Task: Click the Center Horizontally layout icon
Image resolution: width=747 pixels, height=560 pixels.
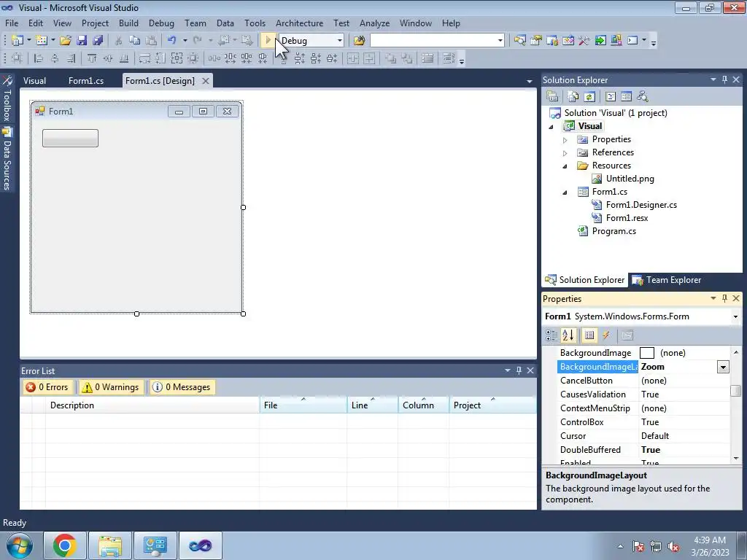Action: [353, 58]
